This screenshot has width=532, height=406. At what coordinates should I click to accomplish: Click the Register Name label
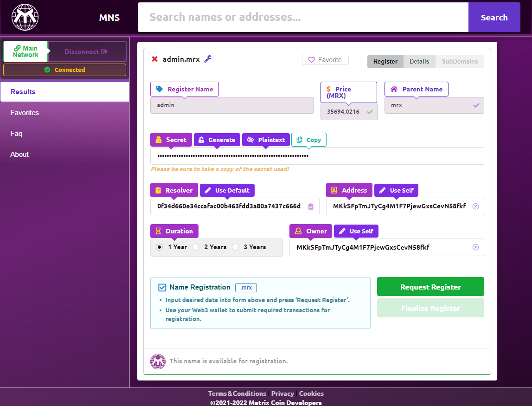pos(185,89)
